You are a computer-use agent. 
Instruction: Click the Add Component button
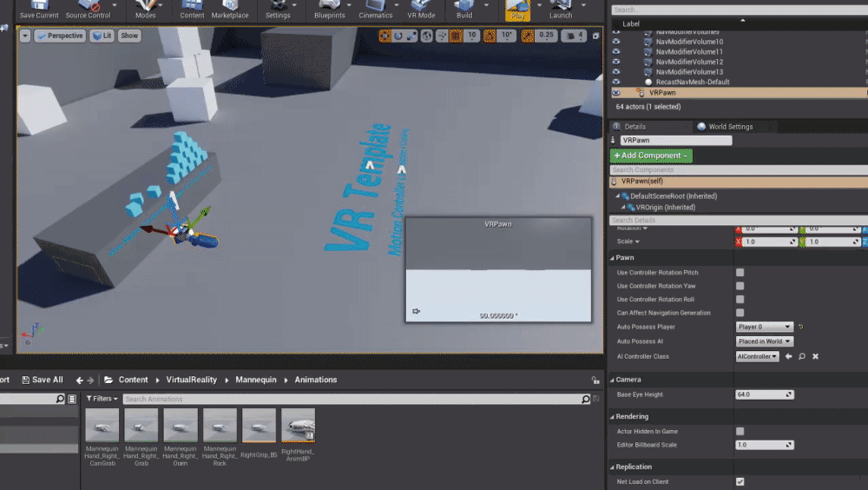[651, 156]
